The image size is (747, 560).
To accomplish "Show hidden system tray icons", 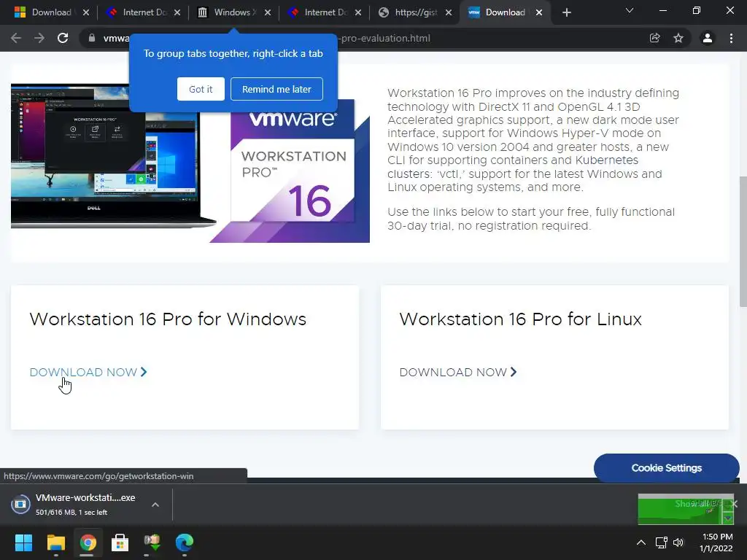I will coord(641,542).
